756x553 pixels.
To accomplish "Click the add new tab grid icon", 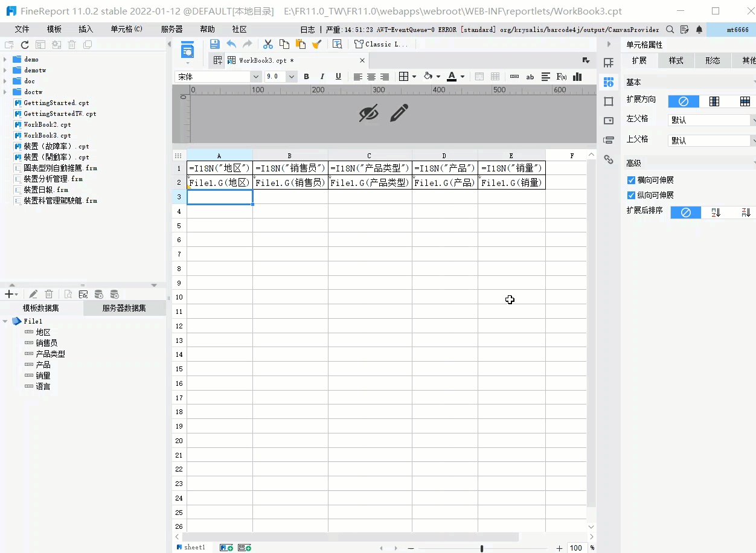I will [x=218, y=60].
